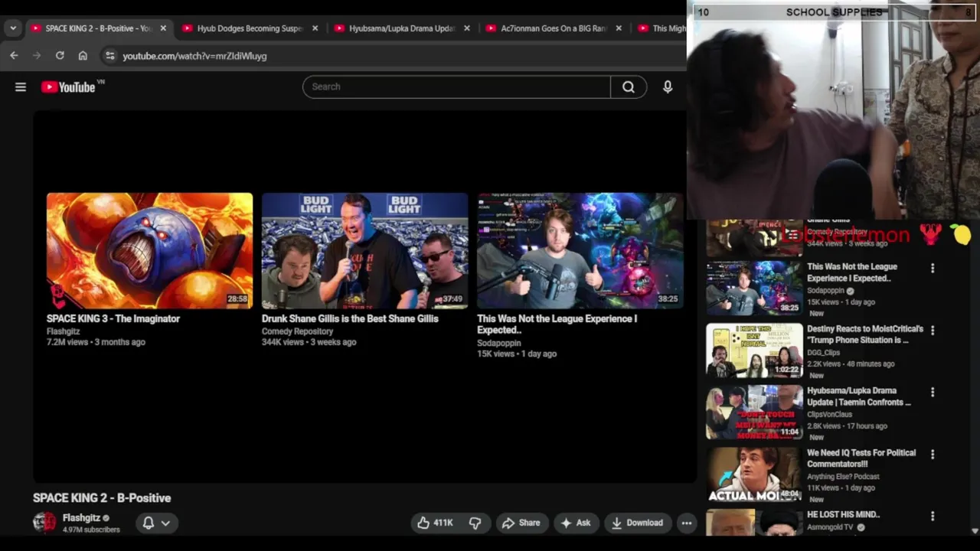Image resolution: width=980 pixels, height=551 pixels.
Task: Reload the page with the refresh icon
Action: pyautogui.click(x=60, y=56)
